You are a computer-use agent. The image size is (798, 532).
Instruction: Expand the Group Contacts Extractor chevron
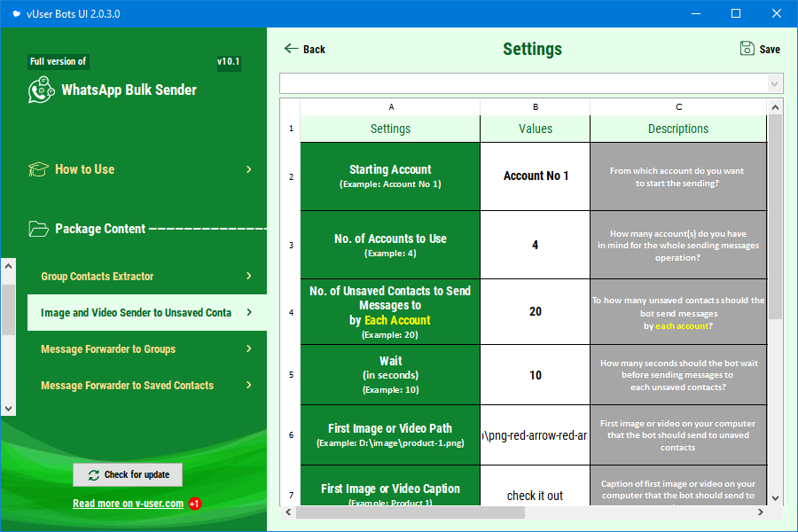pyautogui.click(x=249, y=276)
